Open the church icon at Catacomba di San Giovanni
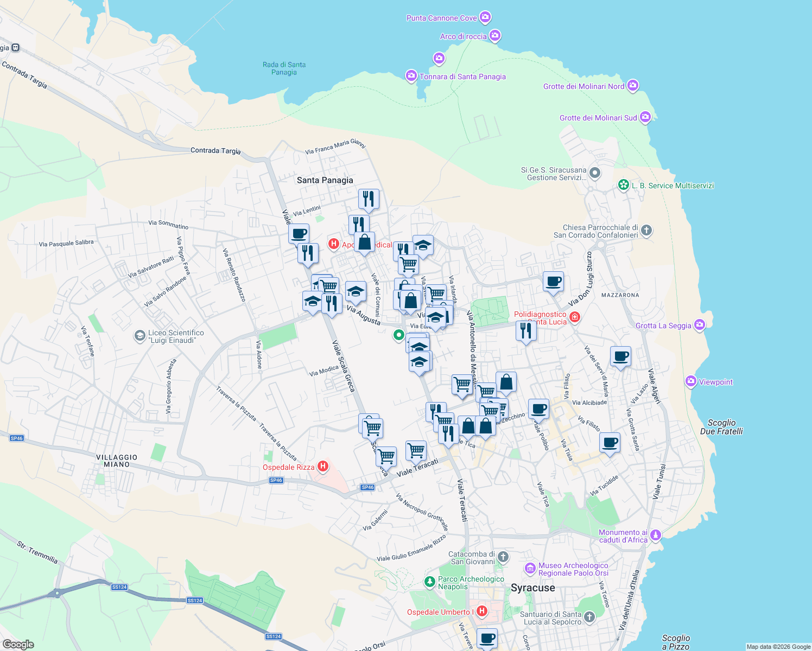Screen dimensions: 812x651 502,556
